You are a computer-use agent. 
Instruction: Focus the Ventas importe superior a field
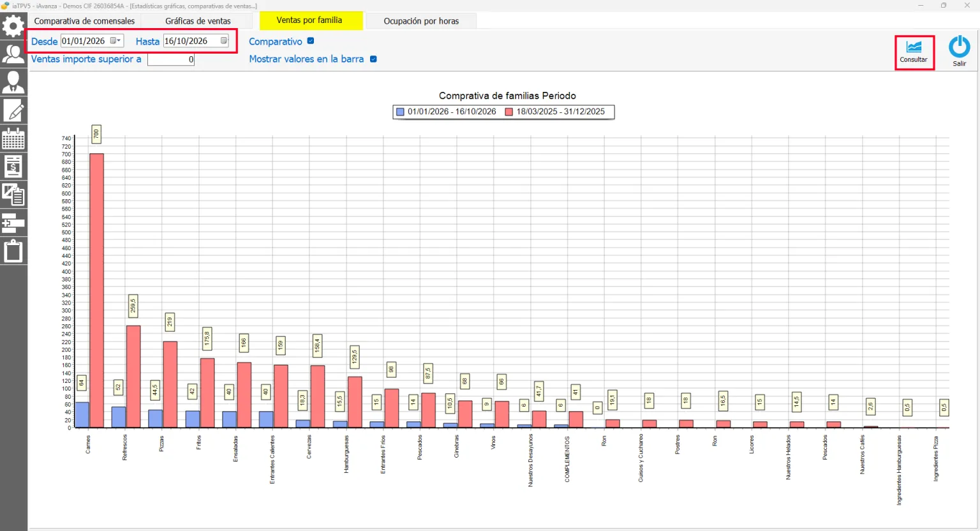point(171,59)
